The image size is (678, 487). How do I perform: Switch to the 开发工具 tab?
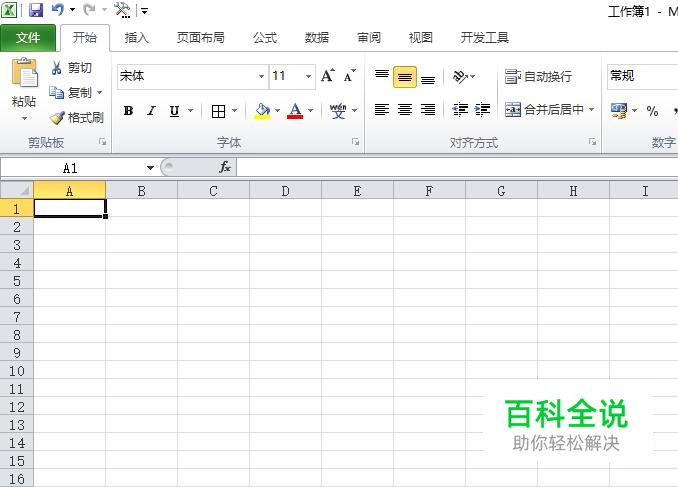[485, 38]
